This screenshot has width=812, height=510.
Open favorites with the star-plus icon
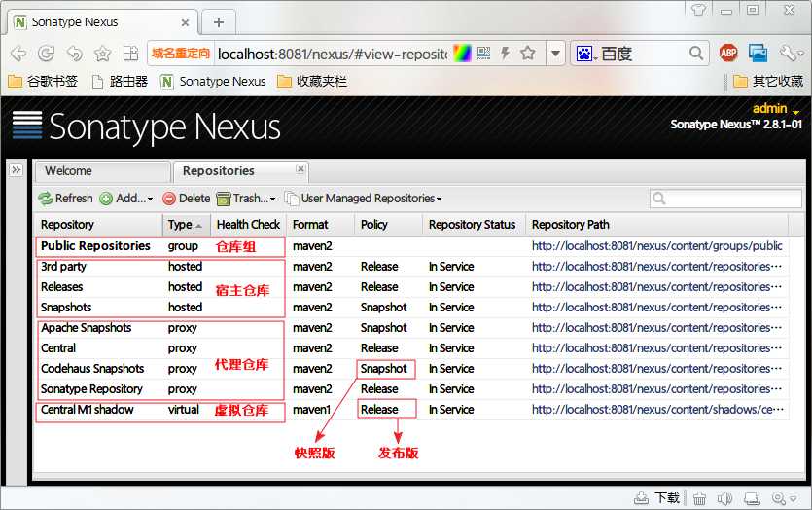102,54
